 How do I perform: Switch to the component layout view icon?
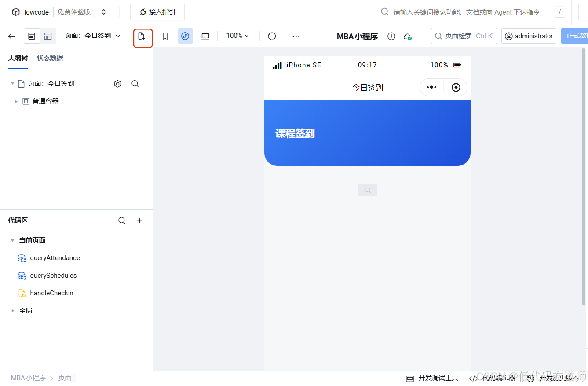click(48, 36)
